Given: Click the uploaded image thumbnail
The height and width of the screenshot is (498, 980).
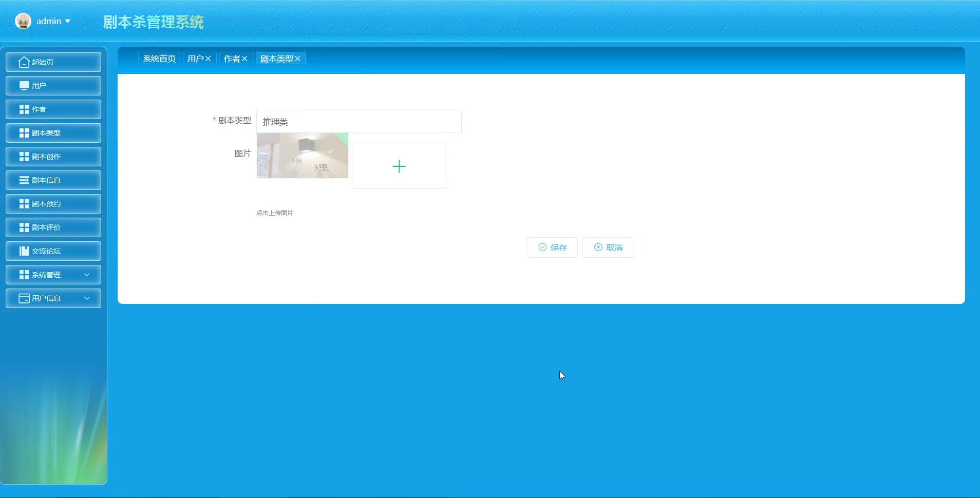Looking at the screenshot, I should [x=303, y=156].
